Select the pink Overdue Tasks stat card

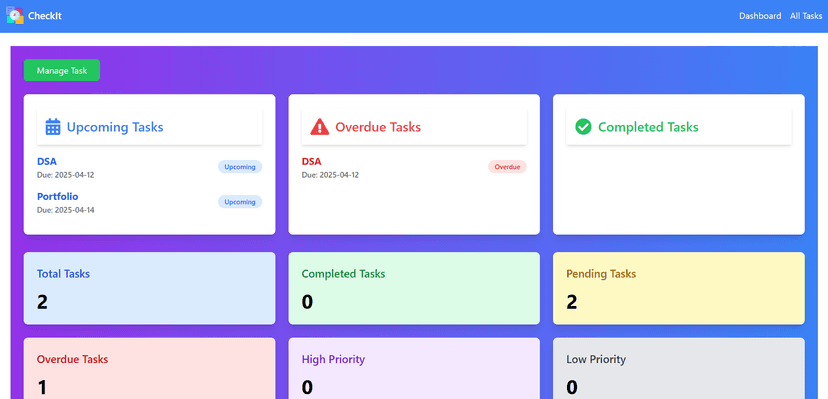[x=149, y=368]
